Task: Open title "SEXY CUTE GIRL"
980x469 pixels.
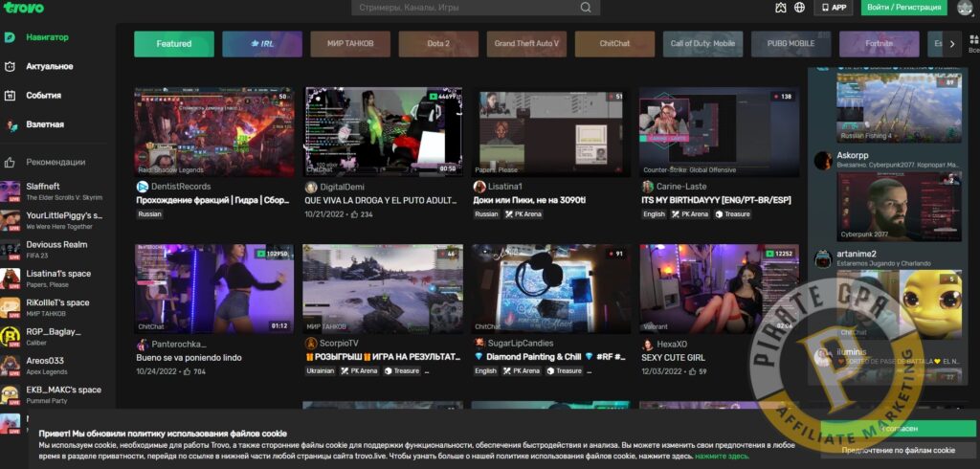Action: (673, 358)
